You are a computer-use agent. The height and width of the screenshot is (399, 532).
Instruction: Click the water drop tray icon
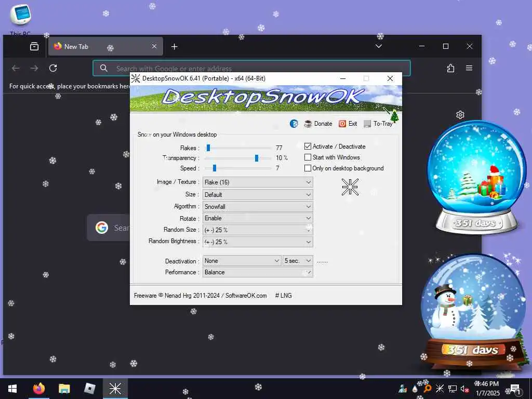click(415, 389)
